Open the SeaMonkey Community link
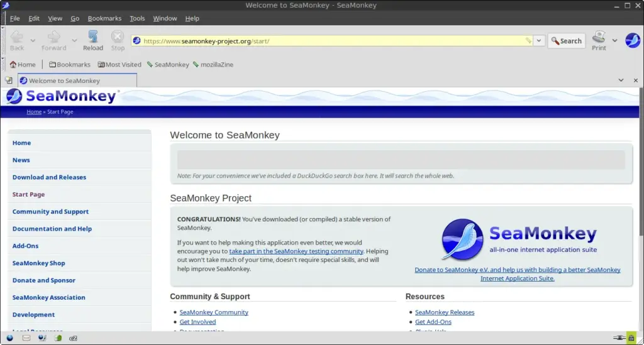Image resolution: width=644 pixels, height=345 pixels. pos(214,312)
